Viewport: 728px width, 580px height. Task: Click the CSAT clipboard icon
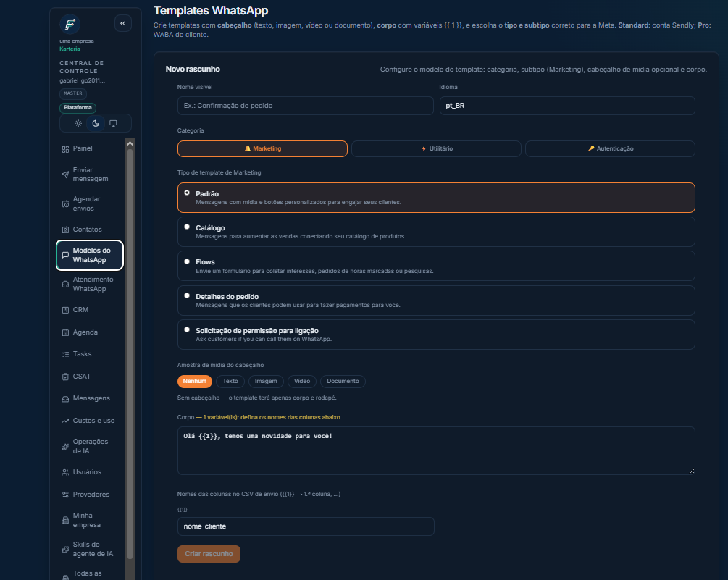[65, 377]
